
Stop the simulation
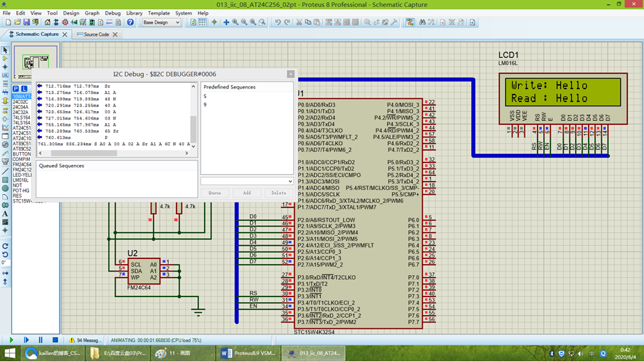(x=55, y=341)
